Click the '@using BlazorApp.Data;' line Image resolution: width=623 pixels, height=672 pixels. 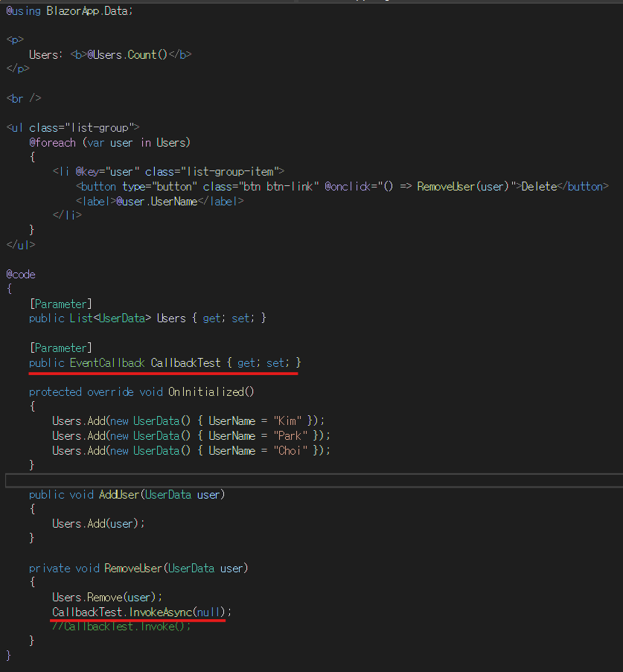tap(69, 10)
